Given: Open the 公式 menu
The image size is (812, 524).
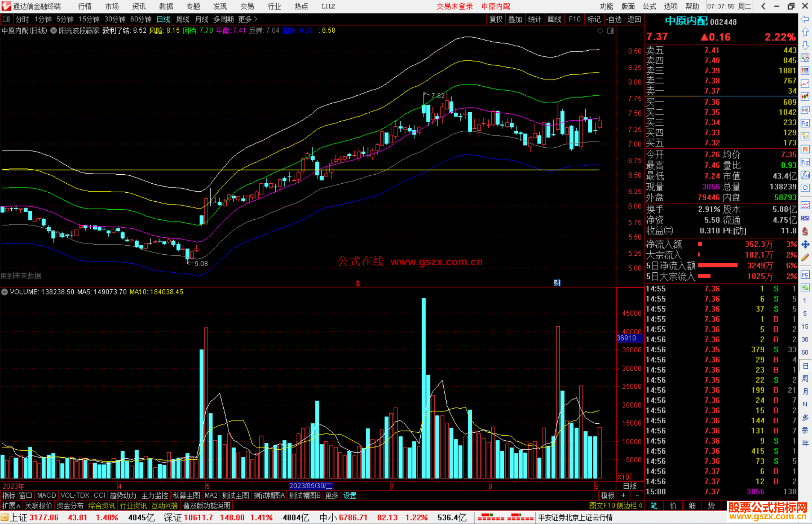Looking at the screenshot, I should 649,6.
